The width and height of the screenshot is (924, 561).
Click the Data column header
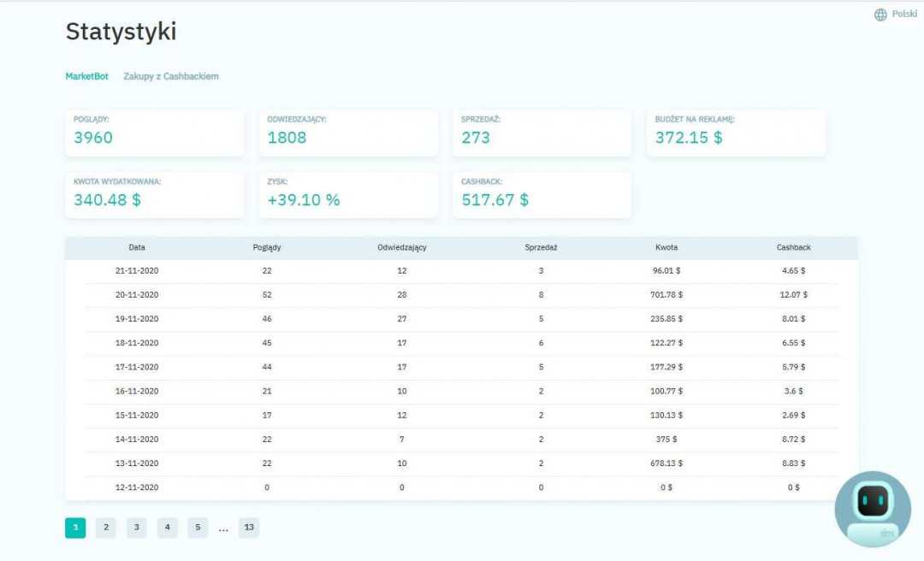pos(137,247)
